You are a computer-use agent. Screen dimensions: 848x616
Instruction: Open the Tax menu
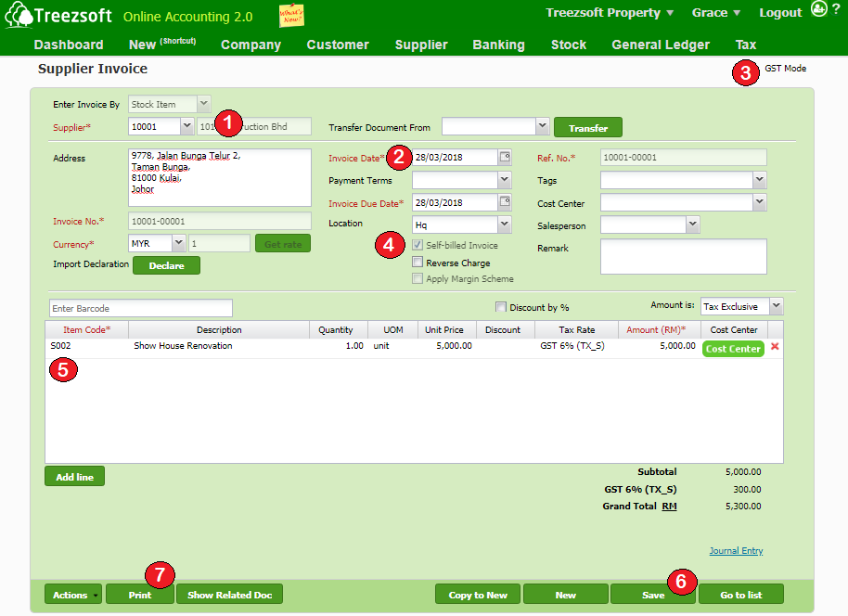[746, 45]
